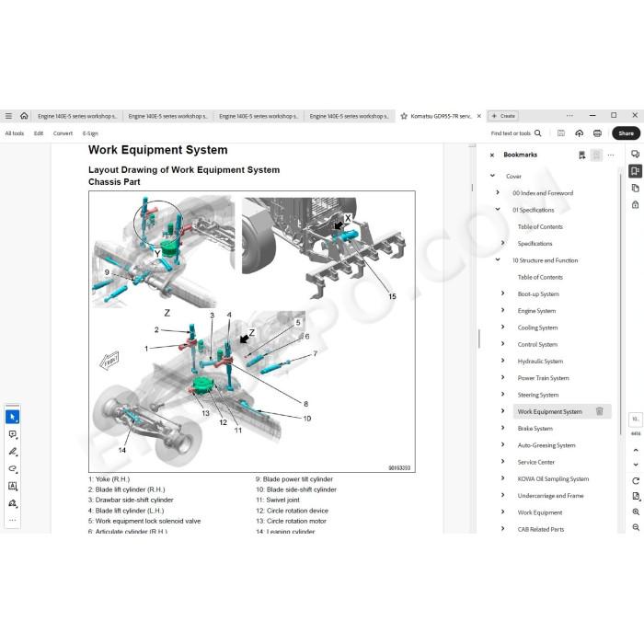Select the arrow selection tool
This screenshot has width=644, height=644.
coord(12,417)
